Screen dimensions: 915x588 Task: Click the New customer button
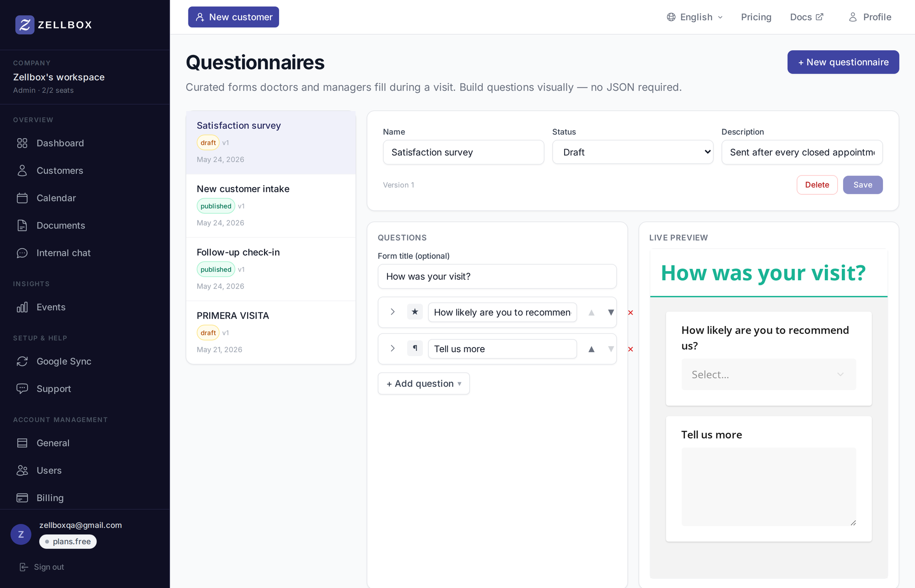pyautogui.click(x=233, y=17)
